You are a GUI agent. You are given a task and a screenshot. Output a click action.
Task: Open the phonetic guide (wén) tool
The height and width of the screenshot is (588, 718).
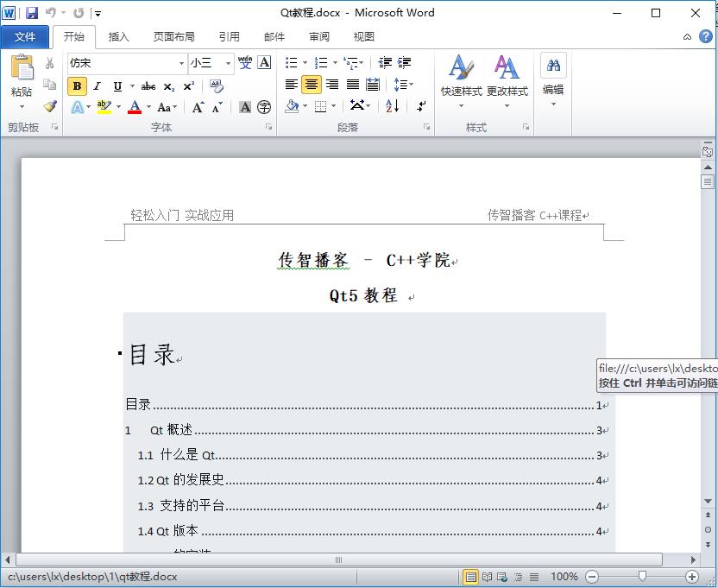[x=245, y=62]
